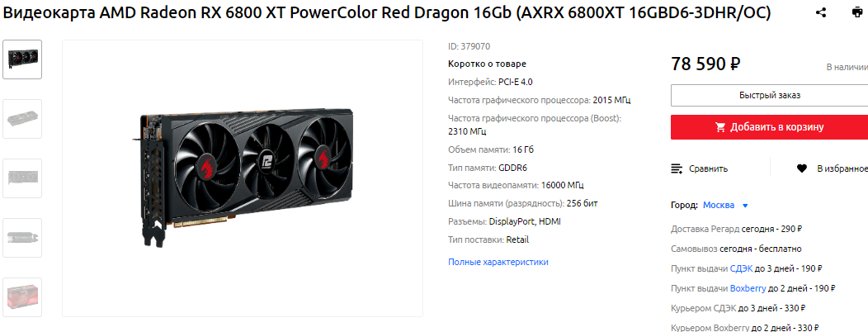Viewport: 868px width, 332px height.
Task: Expand the Москва city dropdown arrow
Action: pos(745,206)
